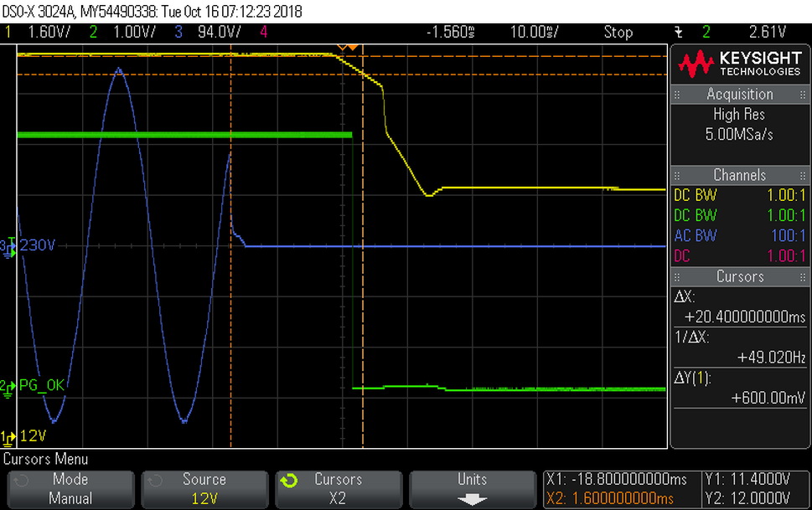This screenshot has height=510, width=812.
Task: Choose the Cursors X2 softkey
Action: 339,489
